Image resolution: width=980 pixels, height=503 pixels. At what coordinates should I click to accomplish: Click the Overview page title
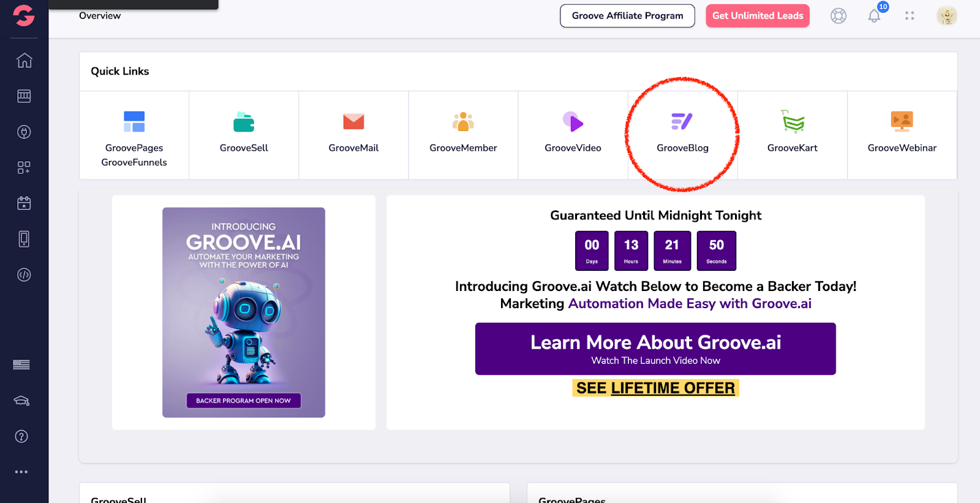[x=100, y=15]
